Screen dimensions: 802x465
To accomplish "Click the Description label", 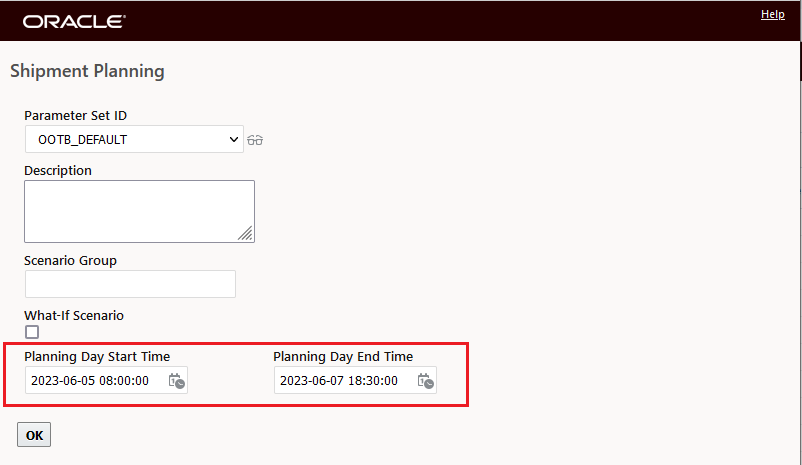I will tap(58, 170).
